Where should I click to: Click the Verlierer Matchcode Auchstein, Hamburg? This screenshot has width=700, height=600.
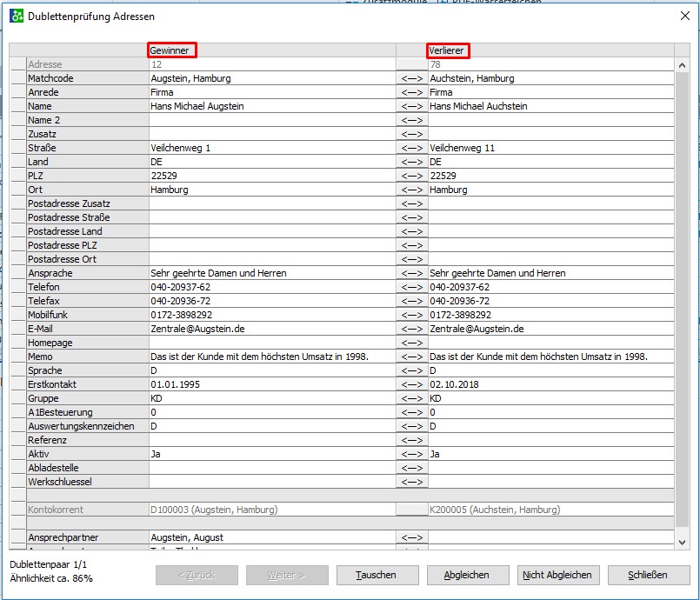click(x=551, y=78)
